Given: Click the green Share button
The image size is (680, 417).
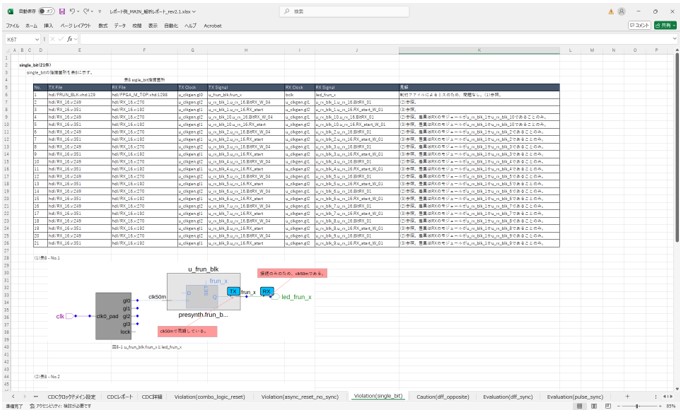Looking at the screenshot, I should coord(665,26).
